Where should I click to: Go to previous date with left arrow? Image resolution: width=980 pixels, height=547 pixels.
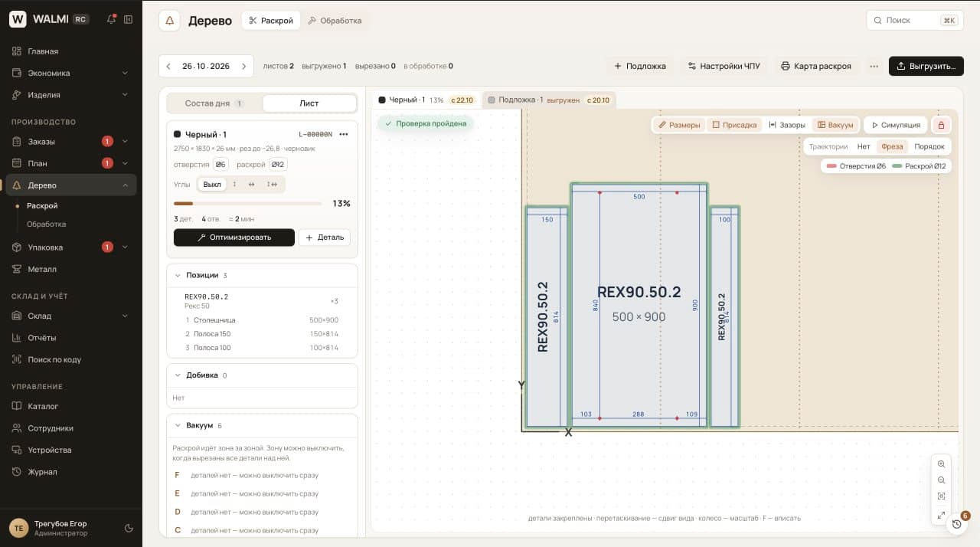pos(168,67)
